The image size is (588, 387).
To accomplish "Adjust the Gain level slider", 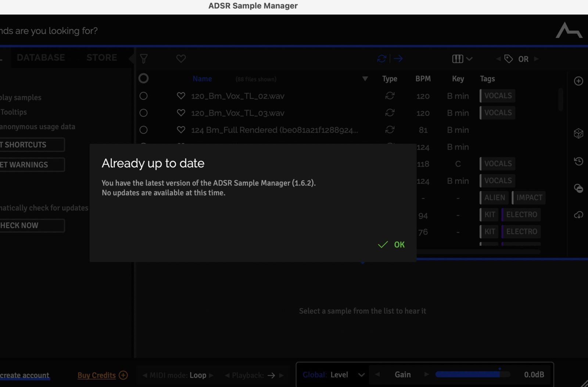I will click(x=473, y=374).
